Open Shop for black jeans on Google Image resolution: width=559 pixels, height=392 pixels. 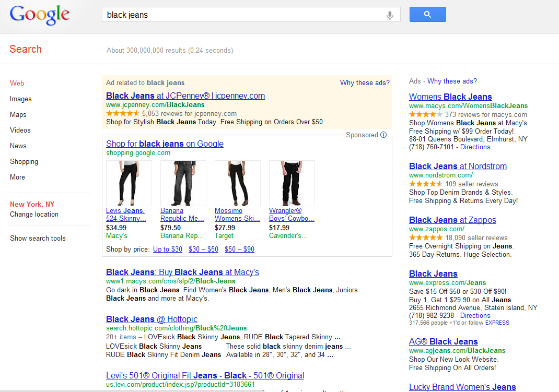coord(165,144)
